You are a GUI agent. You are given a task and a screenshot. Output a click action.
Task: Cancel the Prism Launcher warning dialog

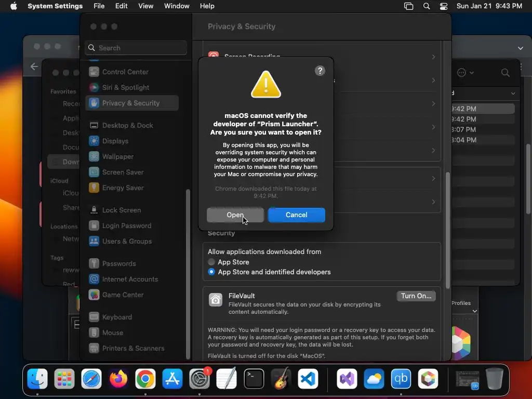(297, 215)
